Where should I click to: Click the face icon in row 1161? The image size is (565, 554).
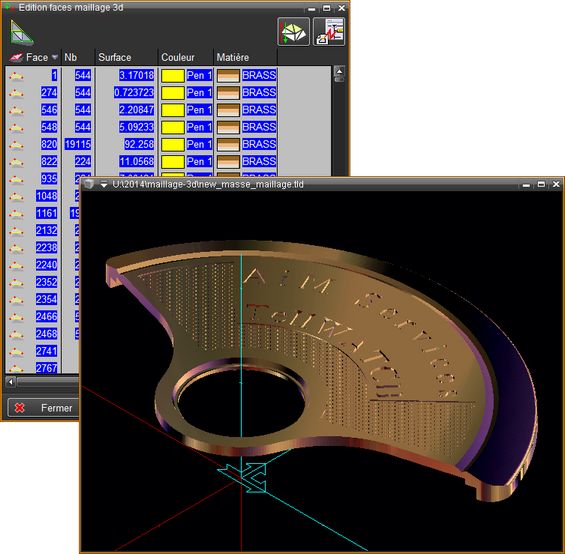pos(16,214)
